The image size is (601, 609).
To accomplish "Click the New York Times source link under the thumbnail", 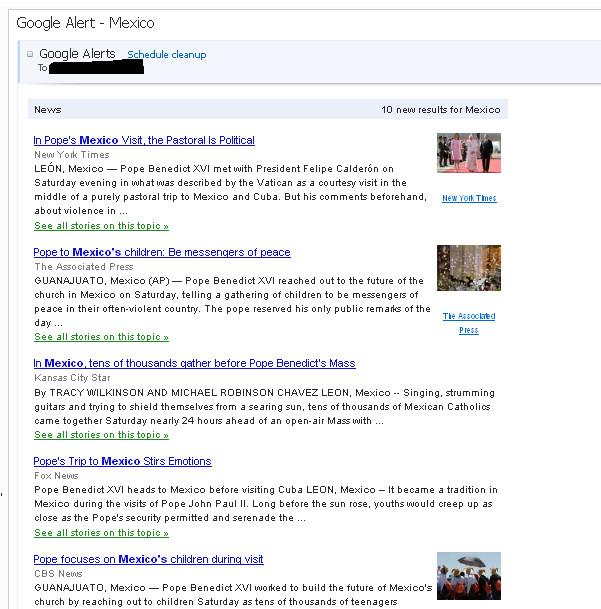I will click(x=469, y=198).
